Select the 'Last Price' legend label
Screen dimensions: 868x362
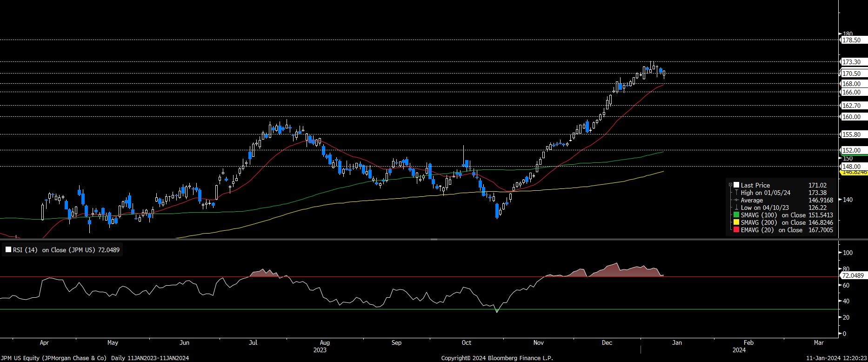[x=755, y=185]
